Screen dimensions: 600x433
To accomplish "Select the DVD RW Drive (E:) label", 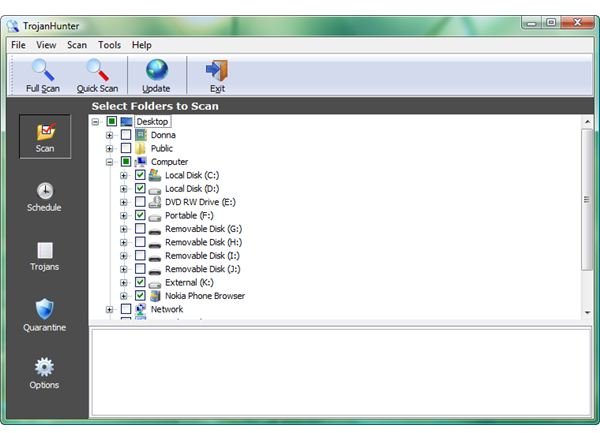I will tap(200, 202).
